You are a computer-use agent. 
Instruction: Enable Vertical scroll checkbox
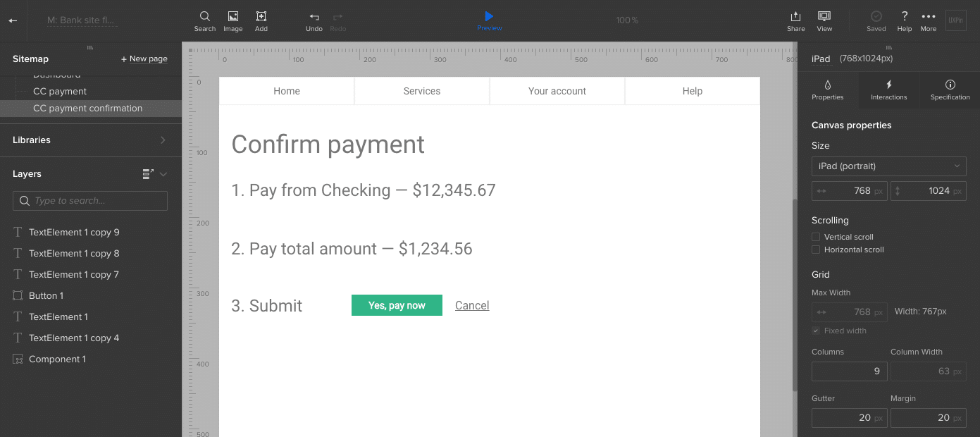tap(816, 237)
